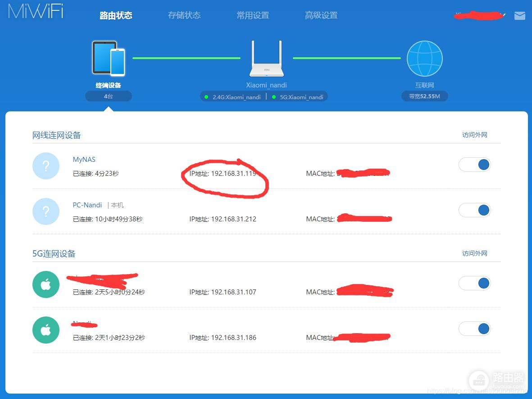Open the MyNAS device details link

click(84, 159)
